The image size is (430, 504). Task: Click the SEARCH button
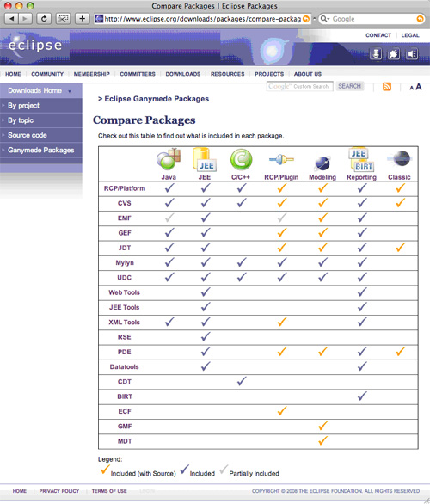pyautogui.click(x=350, y=86)
